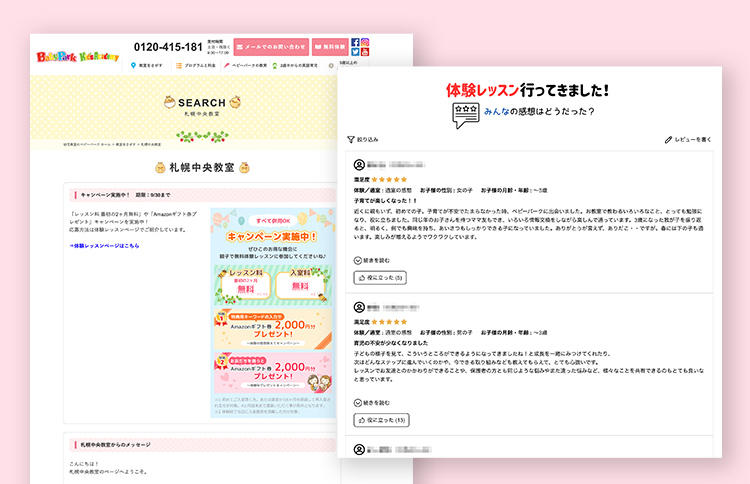This screenshot has height=484, width=750.
Task: Like the first review with 役に立った (5)
Action: 380,277
